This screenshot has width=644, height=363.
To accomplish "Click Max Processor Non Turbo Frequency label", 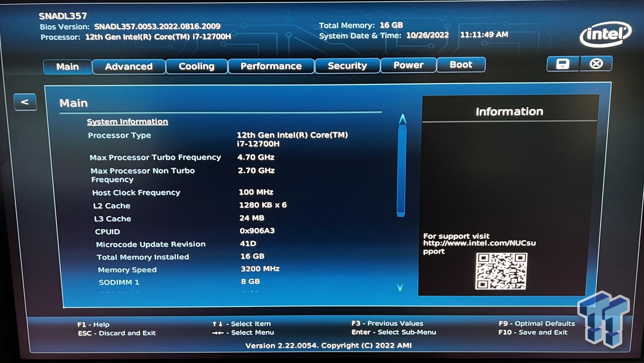I will [x=143, y=175].
